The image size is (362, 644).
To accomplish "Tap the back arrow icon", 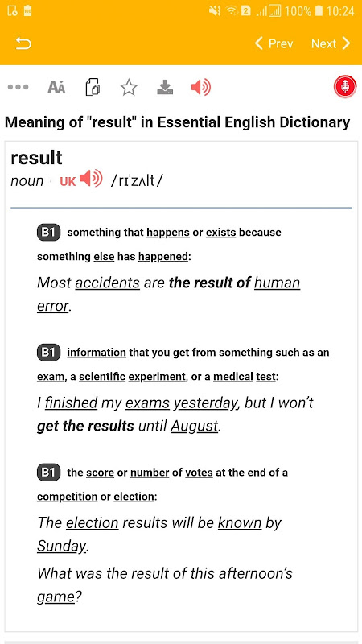I will click(x=23, y=43).
